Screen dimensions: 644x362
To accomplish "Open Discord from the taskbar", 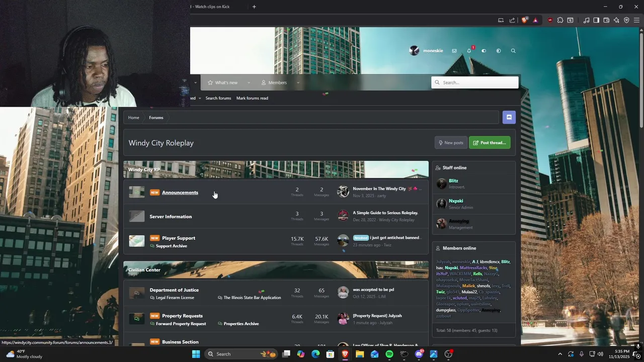I will click(419, 354).
